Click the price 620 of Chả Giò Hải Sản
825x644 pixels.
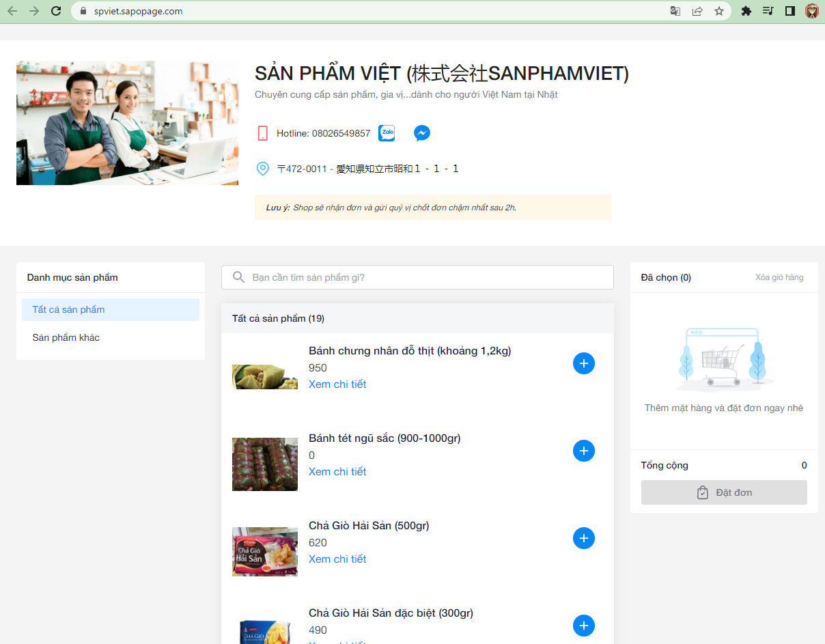click(x=318, y=543)
